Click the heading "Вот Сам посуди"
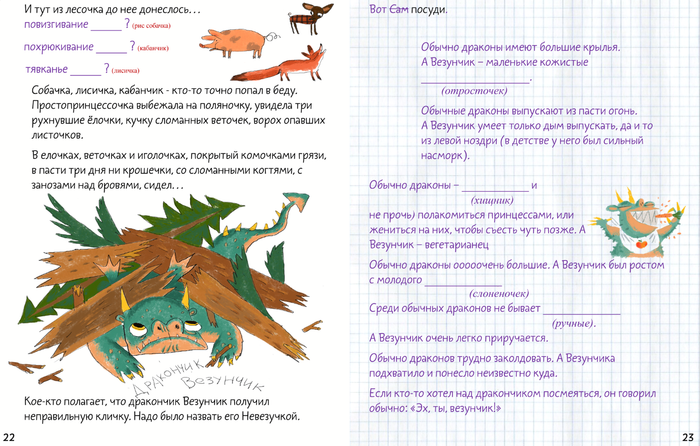The height and width of the screenshot is (446, 700). 408,9
